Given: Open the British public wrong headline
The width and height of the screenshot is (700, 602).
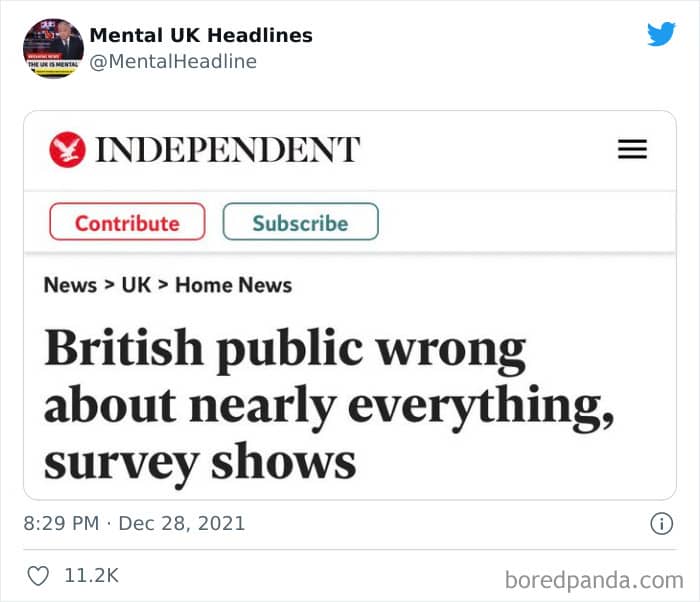Looking at the screenshot, I should pyautogui.click(x=329, y=406).
